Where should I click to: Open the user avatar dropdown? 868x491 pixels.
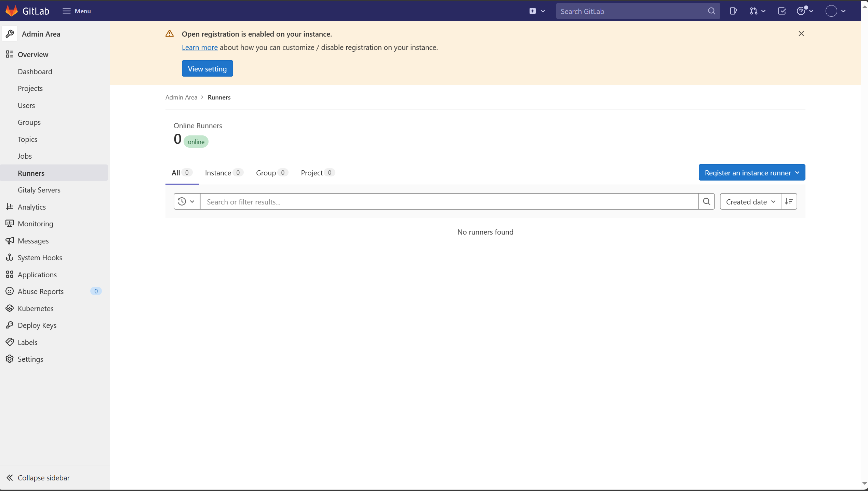click(x=836, y=11)
